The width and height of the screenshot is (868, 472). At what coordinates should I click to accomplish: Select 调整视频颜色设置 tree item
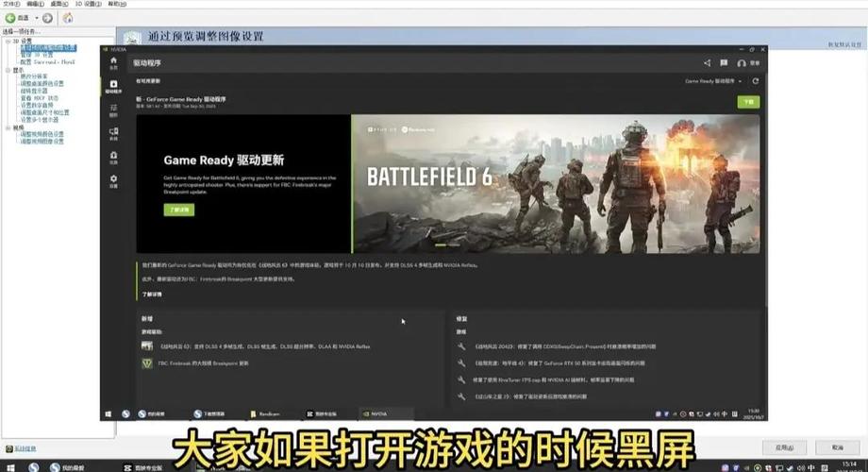click(42, 134)
